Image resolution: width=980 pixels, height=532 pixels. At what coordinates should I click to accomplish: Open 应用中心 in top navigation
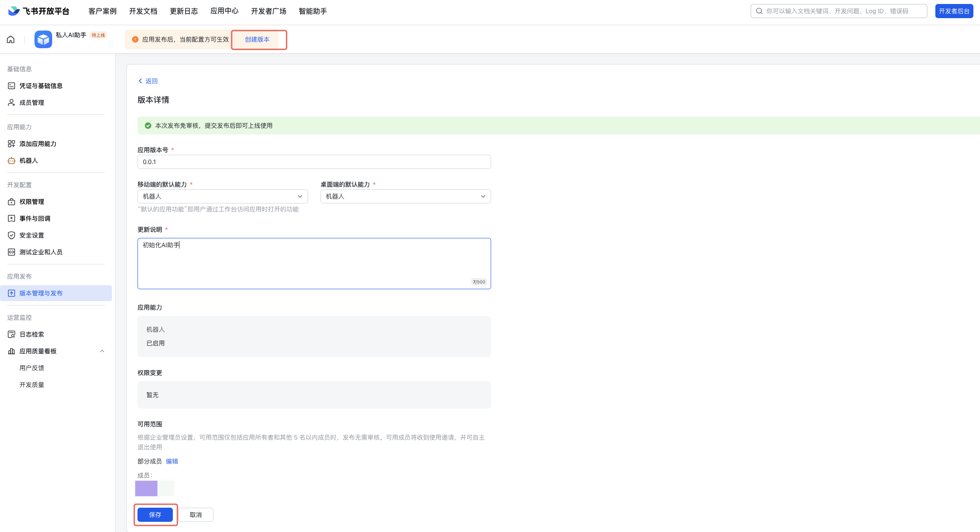click(224, 11)
